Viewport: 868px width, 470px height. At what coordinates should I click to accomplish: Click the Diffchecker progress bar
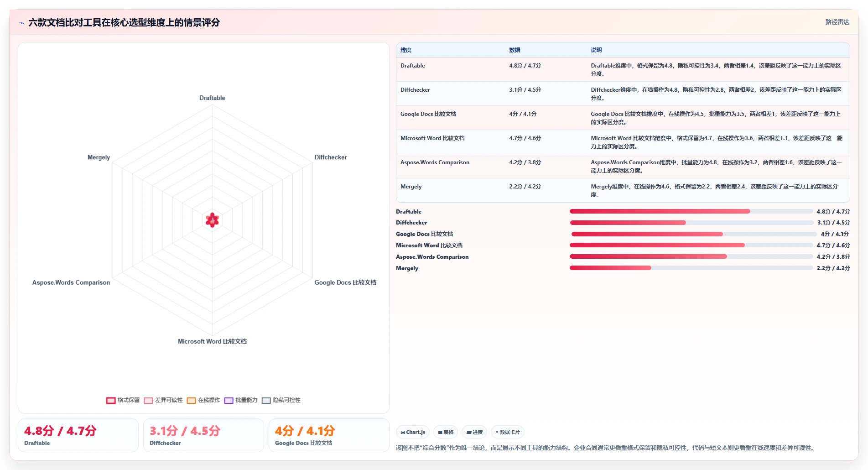[691, 223]
